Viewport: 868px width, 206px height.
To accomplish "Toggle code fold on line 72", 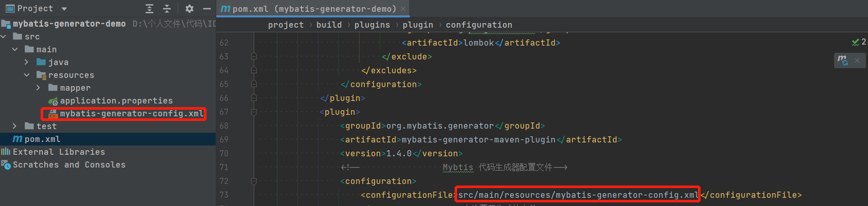I will (254, 181).
